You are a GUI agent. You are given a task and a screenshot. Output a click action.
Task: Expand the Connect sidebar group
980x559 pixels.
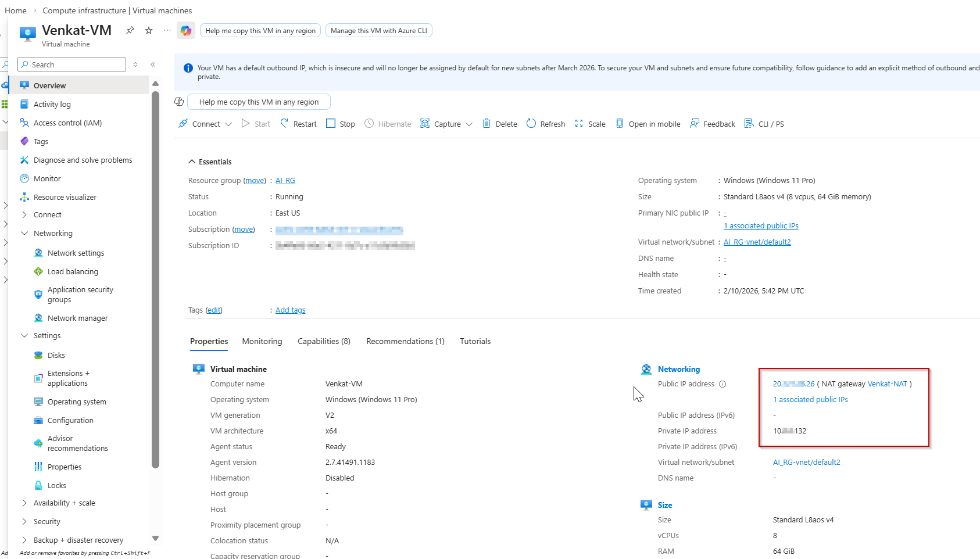[24, 214]
